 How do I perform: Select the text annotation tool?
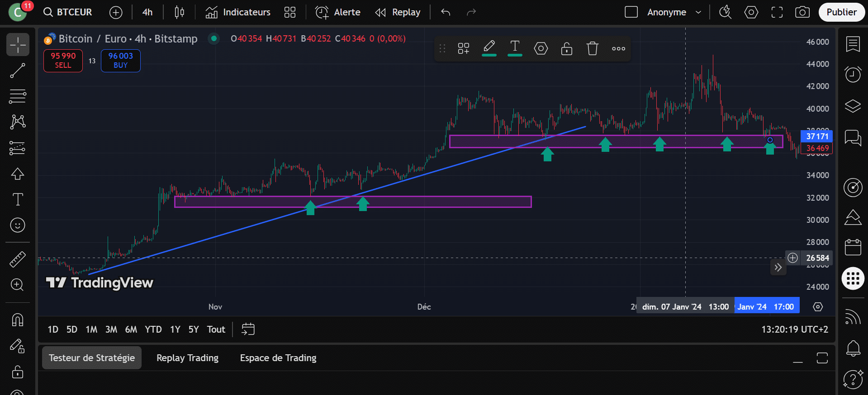click(x=18, y=199)
